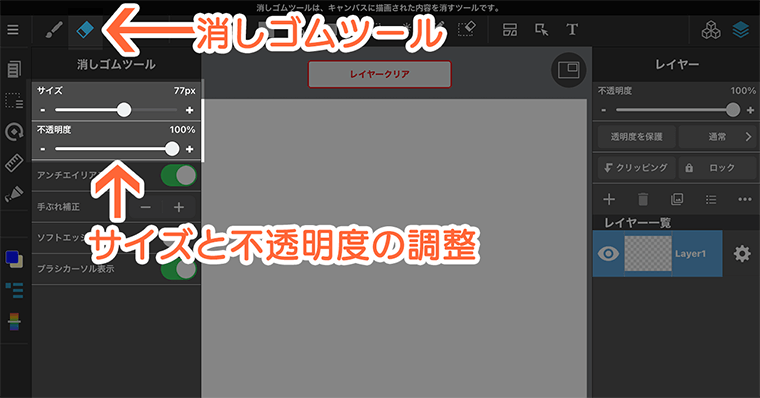Toggle the アンチエイリアス switch

pos(179,175)
